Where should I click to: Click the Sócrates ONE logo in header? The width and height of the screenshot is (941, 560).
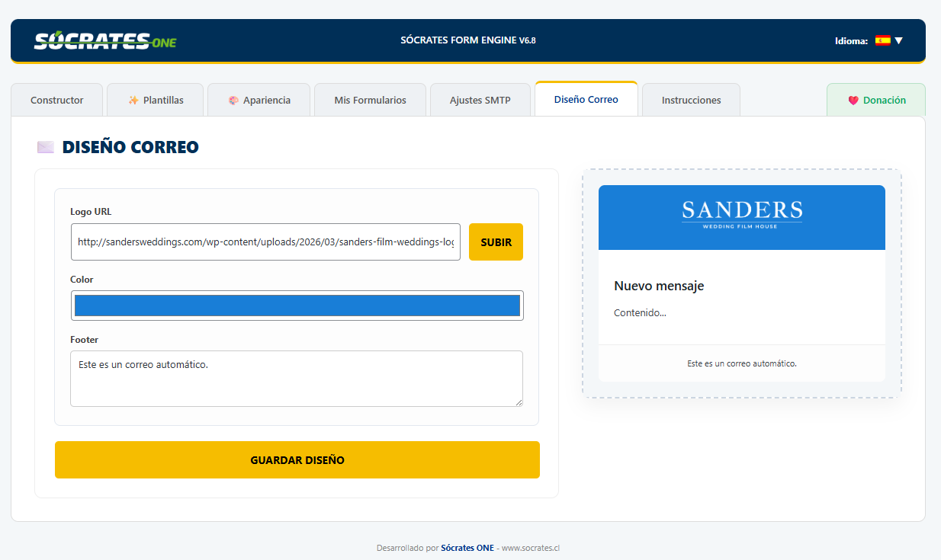pyautogui.click(x=105, y=40)
